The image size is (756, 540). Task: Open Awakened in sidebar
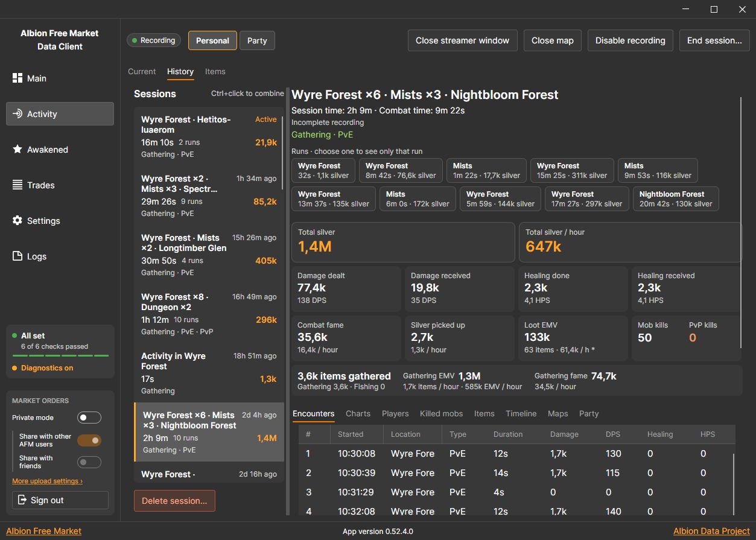(60, 150)
